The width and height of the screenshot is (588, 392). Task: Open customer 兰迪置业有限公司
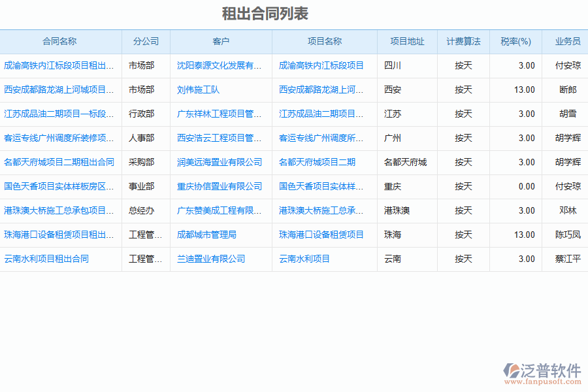(211, 259)
